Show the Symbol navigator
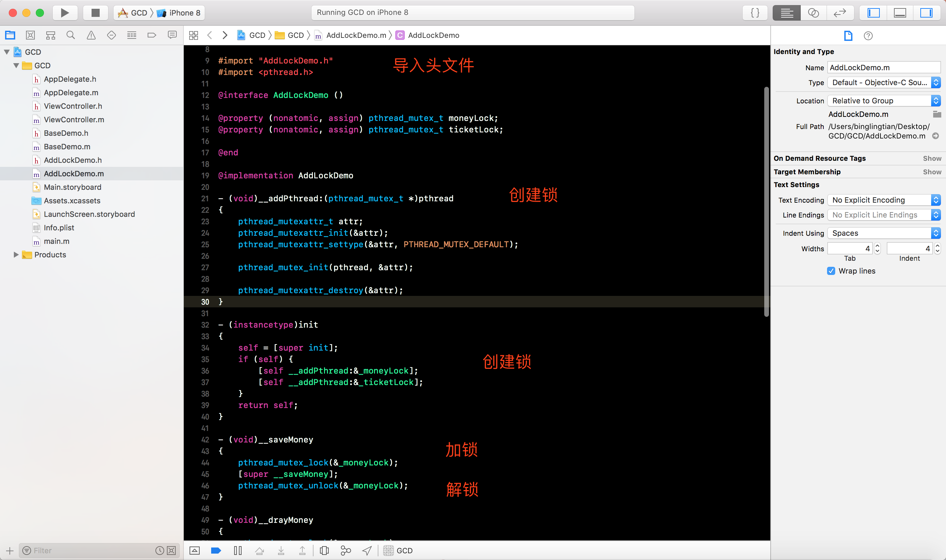Viewport: 946px width, 560px height. tap(51, 35)
